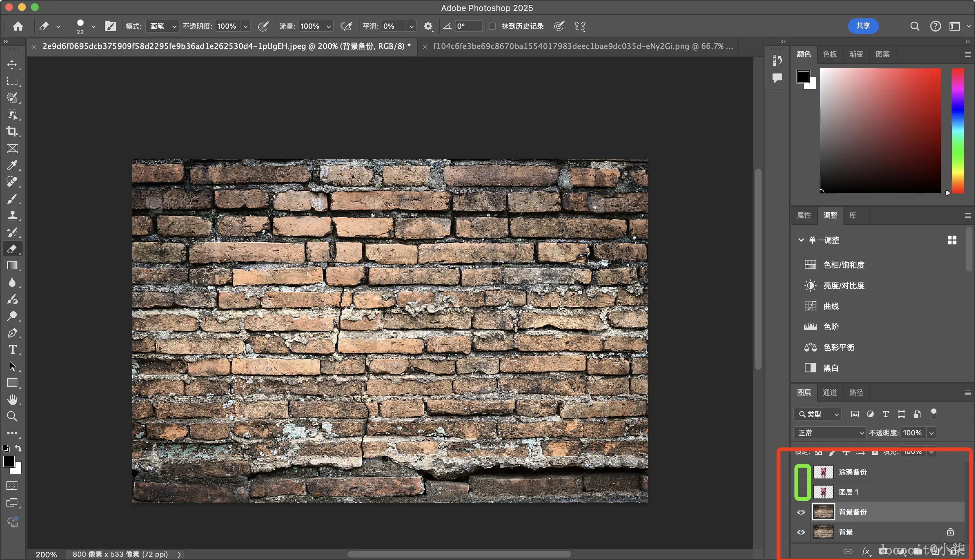The height and width of the screenshot is (560, 975).
Task: Open the 色板 panel tab
Action: pyautogui.click(x=830, y=54)
